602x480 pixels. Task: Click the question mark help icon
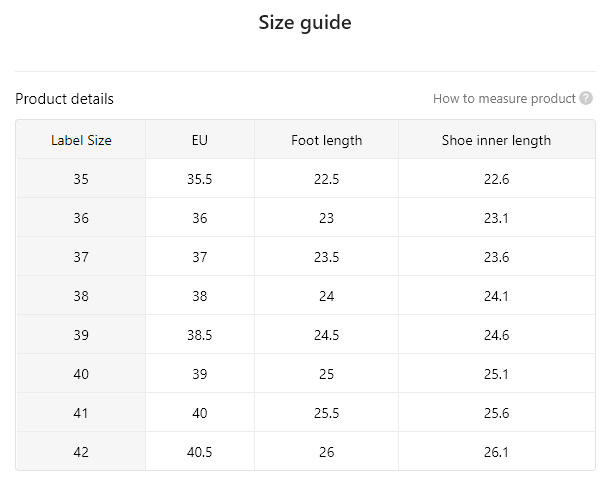coord(586,98)
